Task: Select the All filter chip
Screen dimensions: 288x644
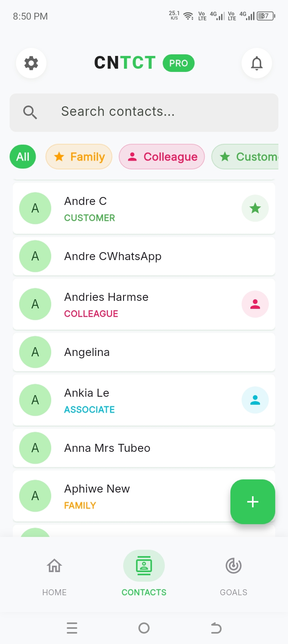Action: (x=23, y=157)
